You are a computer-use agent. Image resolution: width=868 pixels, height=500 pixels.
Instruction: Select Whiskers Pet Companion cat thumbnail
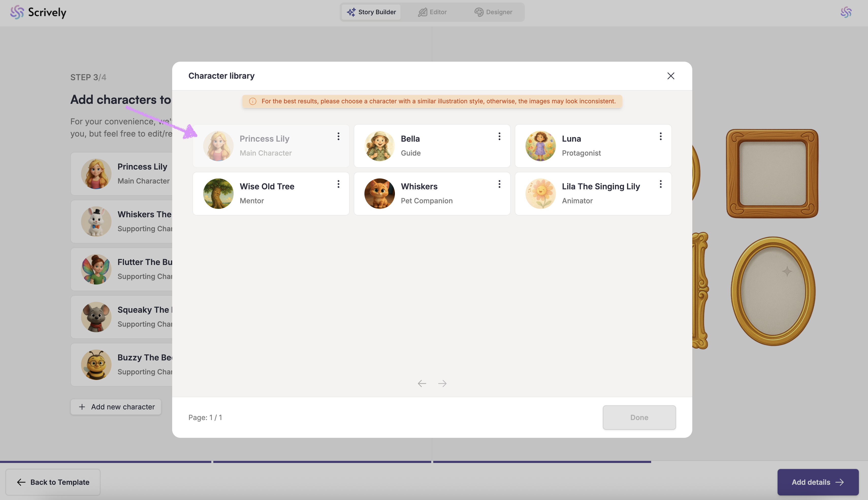(x=379, y=193)
